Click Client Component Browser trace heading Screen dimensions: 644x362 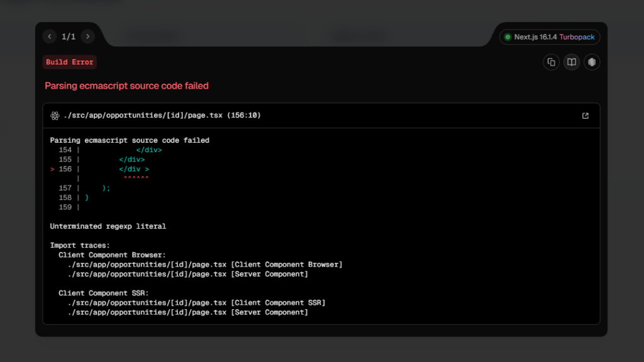[112, 255]
